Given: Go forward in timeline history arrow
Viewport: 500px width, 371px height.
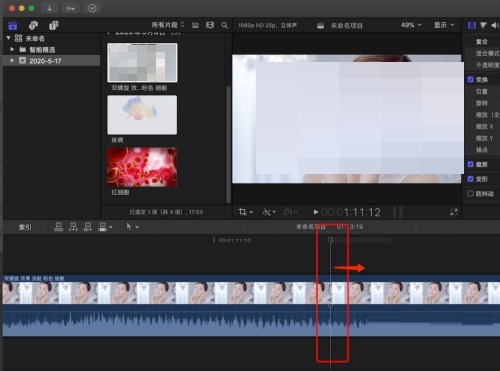Looking at the screenshot, I should [x=416, y=227].
